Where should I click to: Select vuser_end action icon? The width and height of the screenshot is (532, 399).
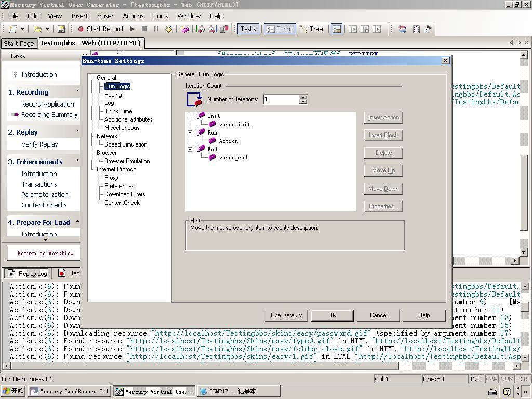[212, 157]
